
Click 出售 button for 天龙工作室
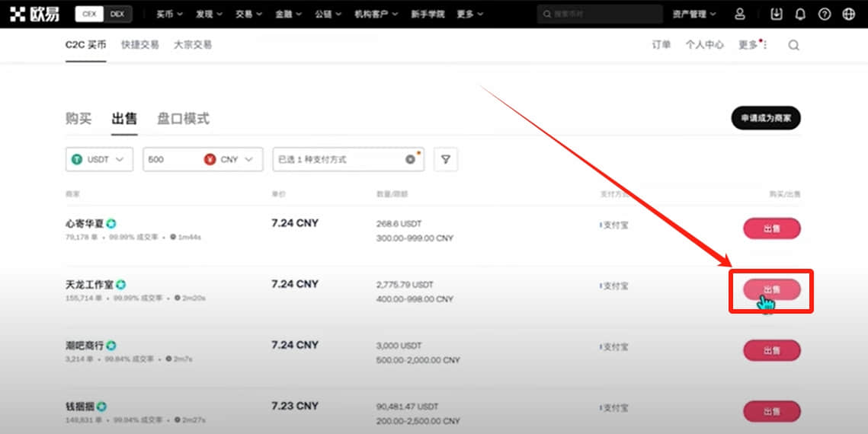tap(772, 289)
